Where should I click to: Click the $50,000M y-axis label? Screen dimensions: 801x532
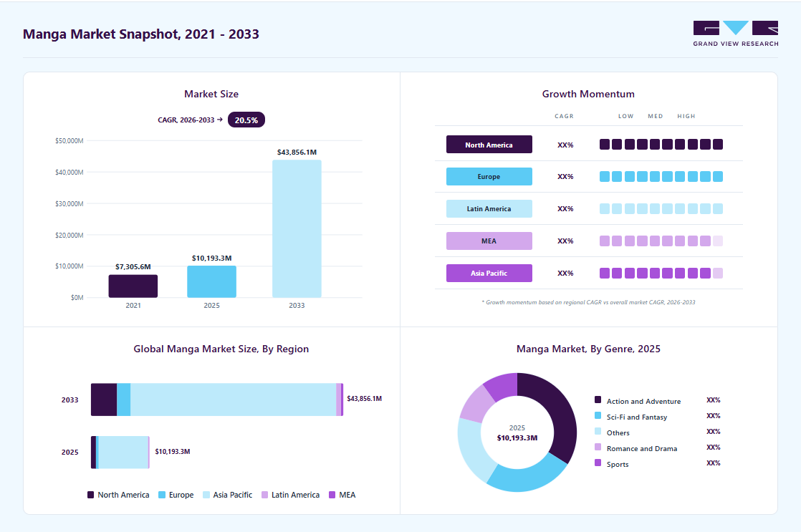pos(69,141)
